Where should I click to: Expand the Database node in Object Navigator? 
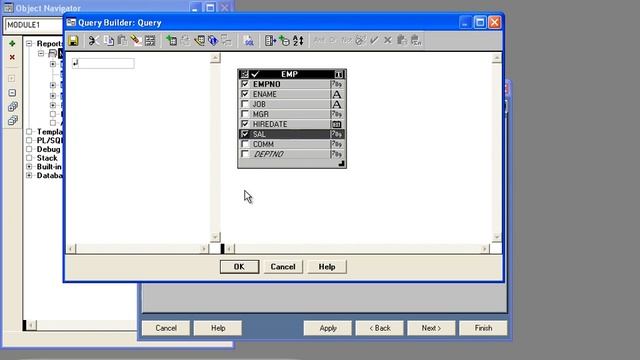point(29,176)
